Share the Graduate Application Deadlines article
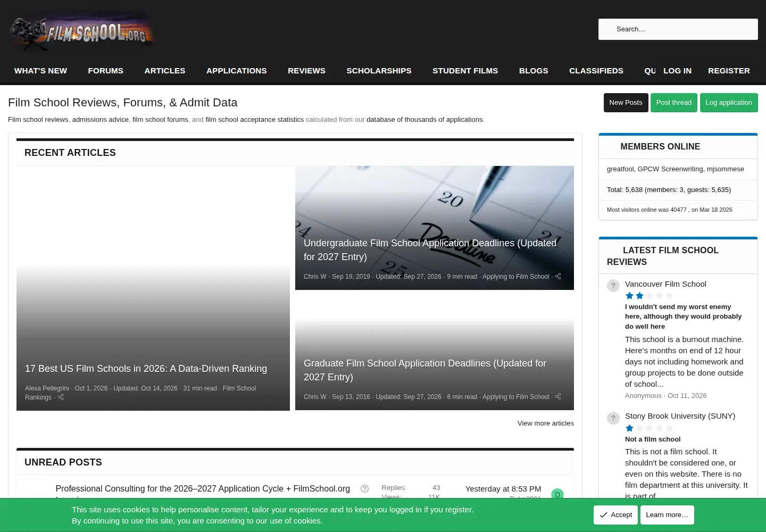The image size is (766, 532). [x=558, y=397]
